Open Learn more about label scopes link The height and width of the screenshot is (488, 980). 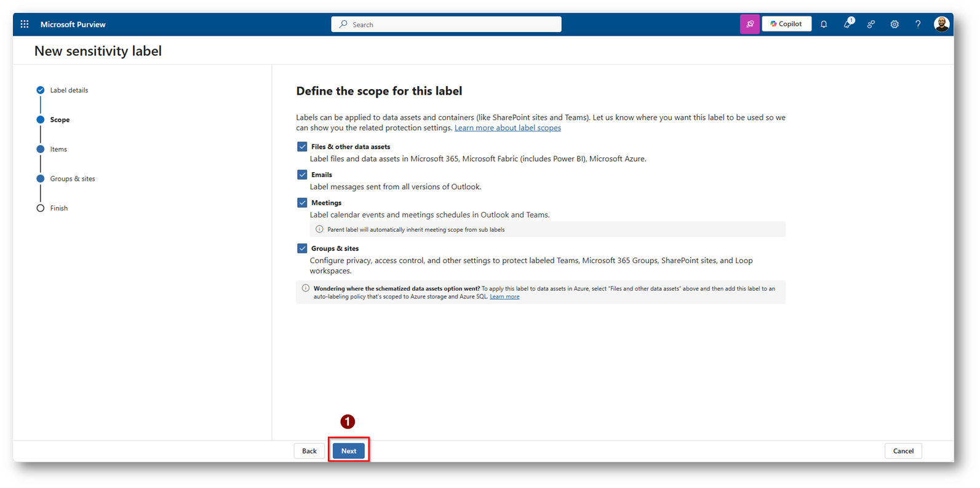[x=508, y=128]
